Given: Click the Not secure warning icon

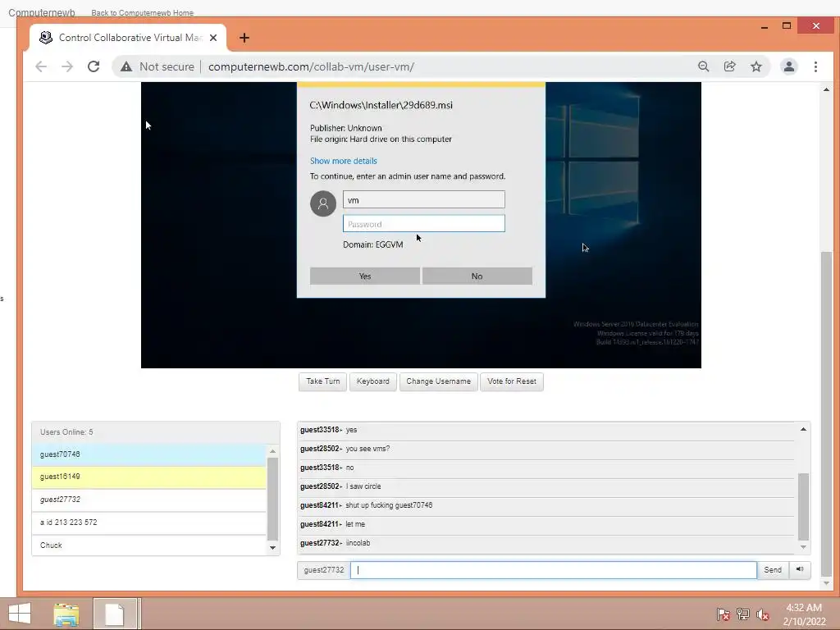Looking at the screenshot, I should (126, 66).
